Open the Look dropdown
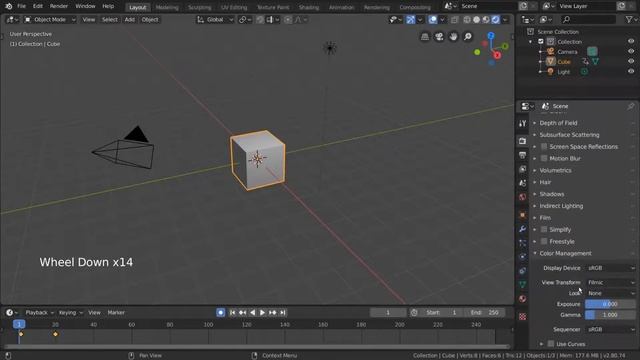 click(611, 293)
